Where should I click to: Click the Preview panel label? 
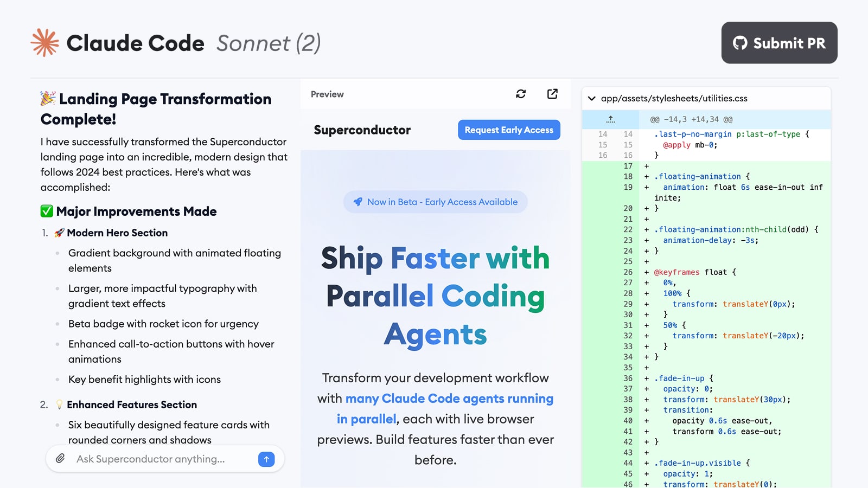(327, 94)
